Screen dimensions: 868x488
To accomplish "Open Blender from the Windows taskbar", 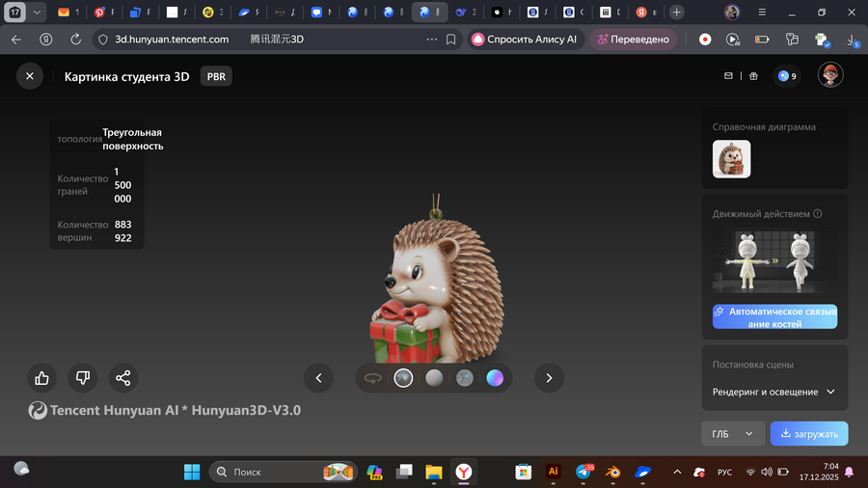I will 614,472.
